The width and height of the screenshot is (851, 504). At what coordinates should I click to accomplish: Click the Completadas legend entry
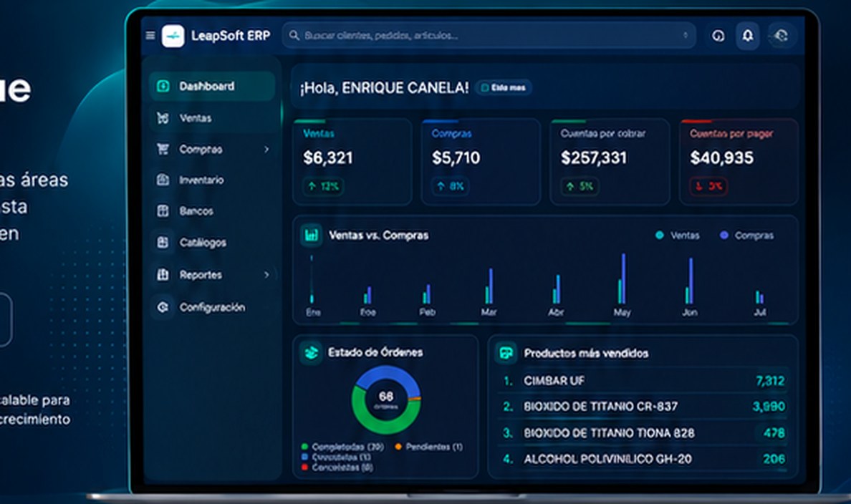pyautogui.click(x=342, y=447)
